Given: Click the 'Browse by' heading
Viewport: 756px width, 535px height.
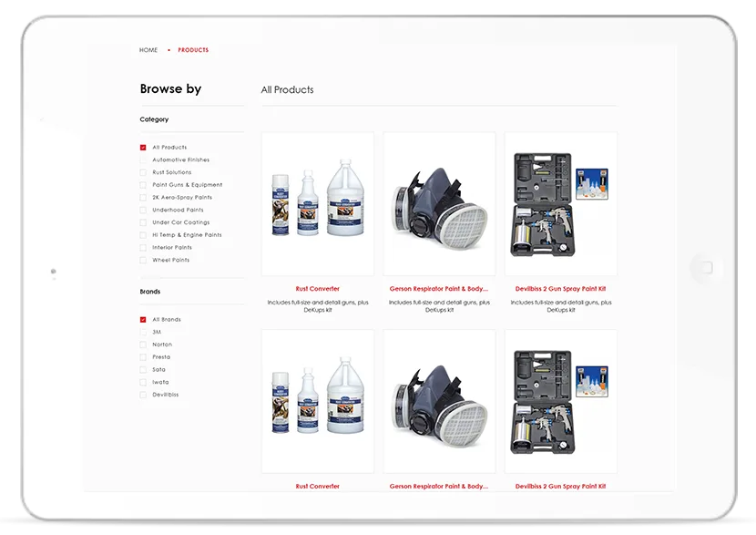Looking at the screenshot, I should pos(170,89).
